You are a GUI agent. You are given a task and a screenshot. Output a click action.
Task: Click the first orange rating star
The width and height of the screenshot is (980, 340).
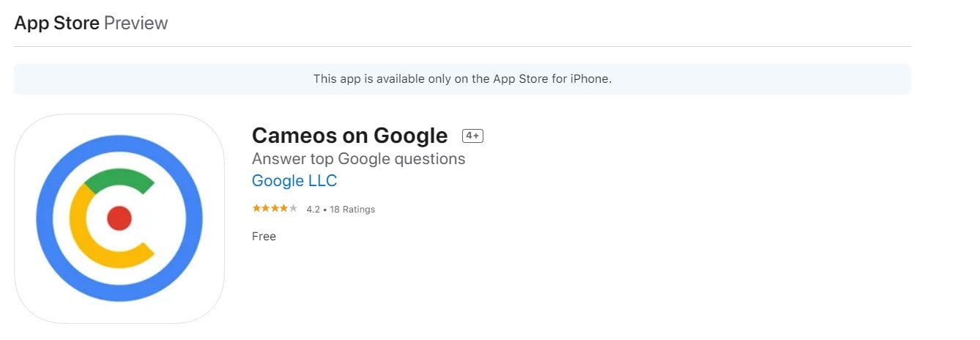(x=256, y=209)
